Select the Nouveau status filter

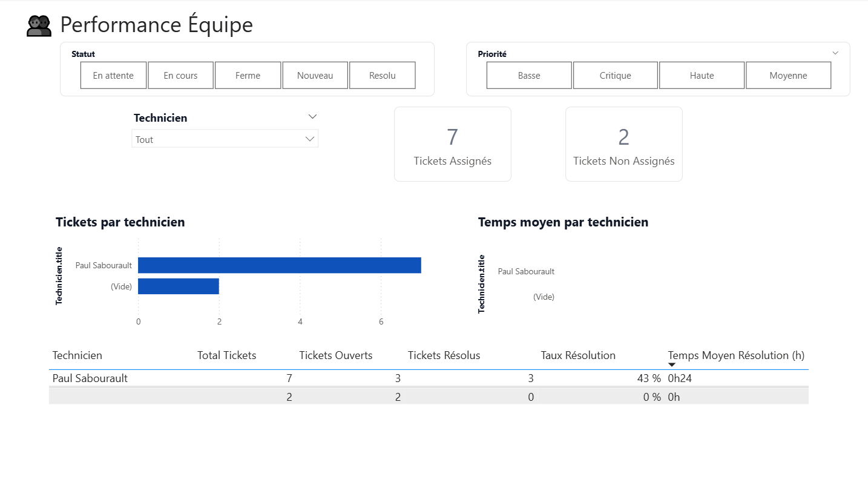tap(315, 76)
